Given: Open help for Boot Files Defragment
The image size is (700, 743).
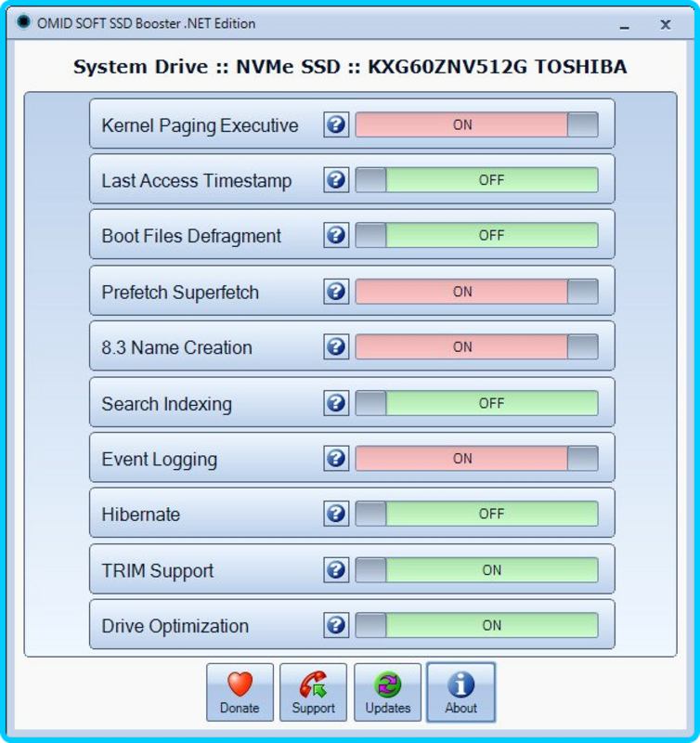Looking at the screenshot, I should coord(336,235).
